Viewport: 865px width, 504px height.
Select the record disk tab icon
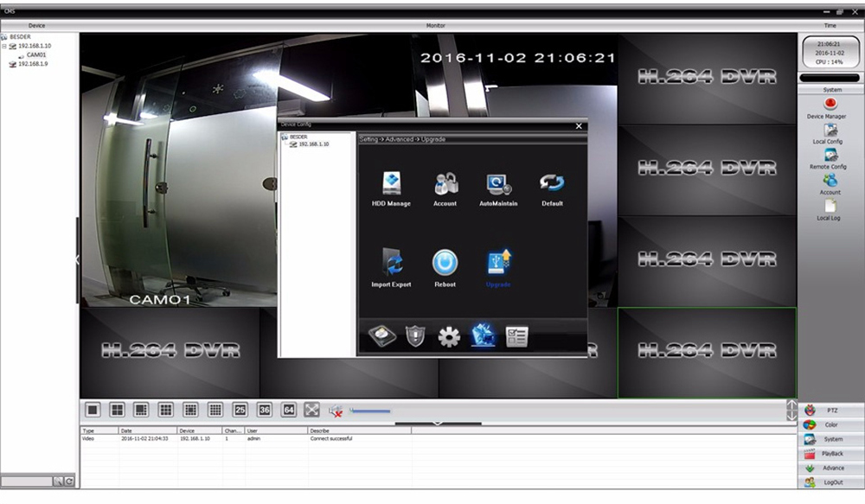click(x=381, y=335)
